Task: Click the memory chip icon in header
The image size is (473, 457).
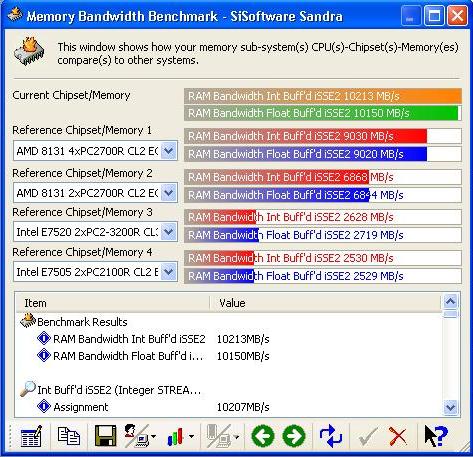Action: pyautogui.click(x=29, y=51)
